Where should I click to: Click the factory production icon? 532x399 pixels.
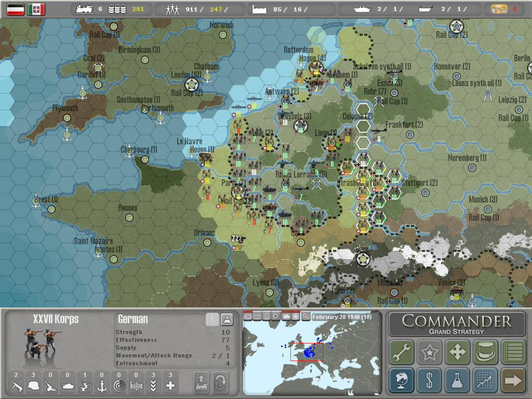pos(259,9)
